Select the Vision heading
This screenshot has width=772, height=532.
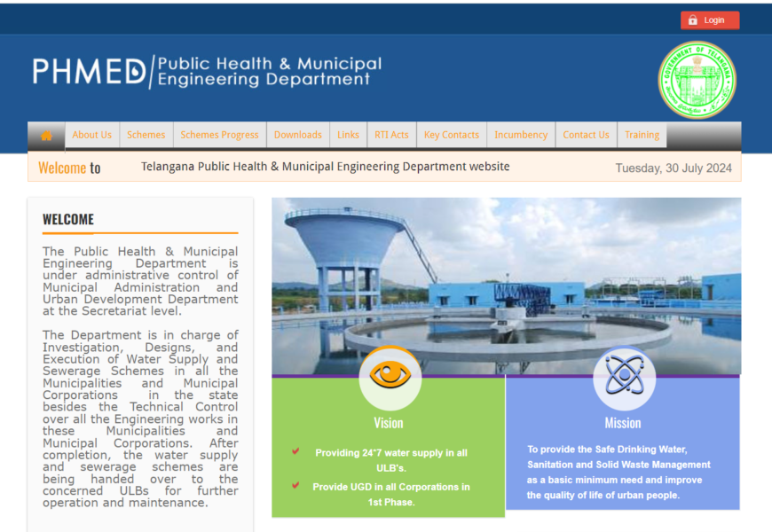click(389, 423)
